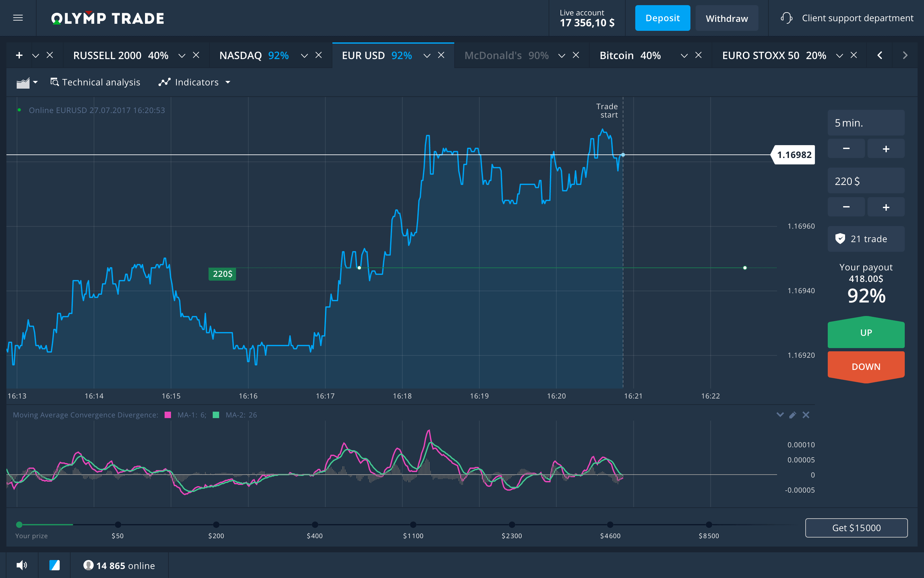Click the 1.16982 current price label
Viewport: 924px width, 578px height.
click(x=793, y=155)
